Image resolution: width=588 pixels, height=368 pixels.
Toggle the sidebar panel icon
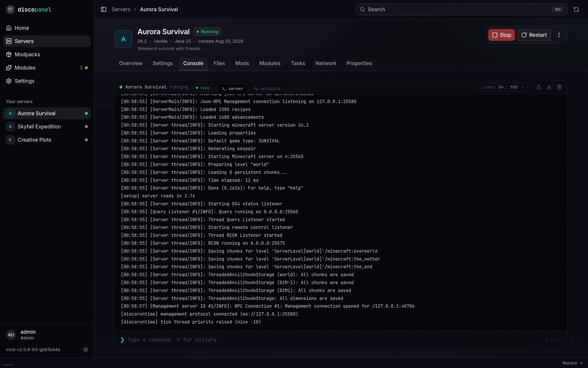tap(103, 10)
